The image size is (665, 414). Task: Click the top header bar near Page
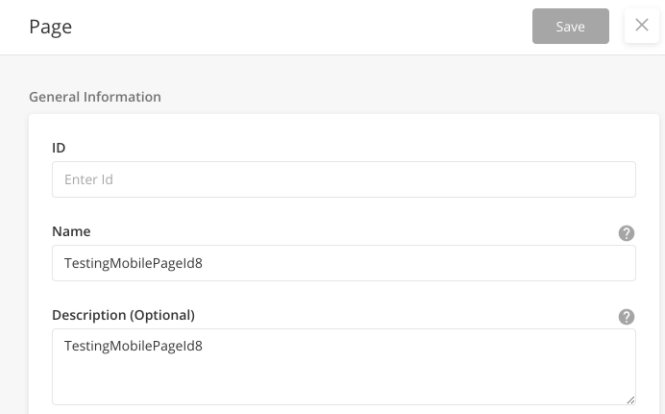[x=297, y=26]
